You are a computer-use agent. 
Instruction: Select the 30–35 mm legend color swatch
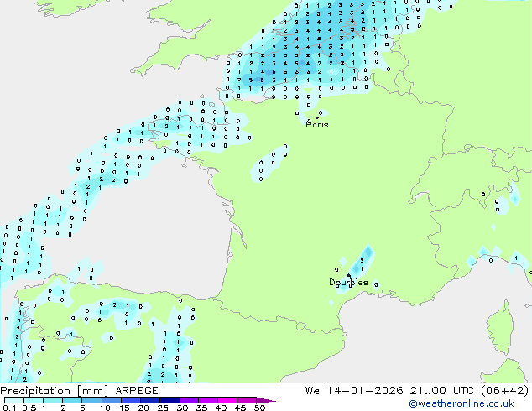click(188, 400)
